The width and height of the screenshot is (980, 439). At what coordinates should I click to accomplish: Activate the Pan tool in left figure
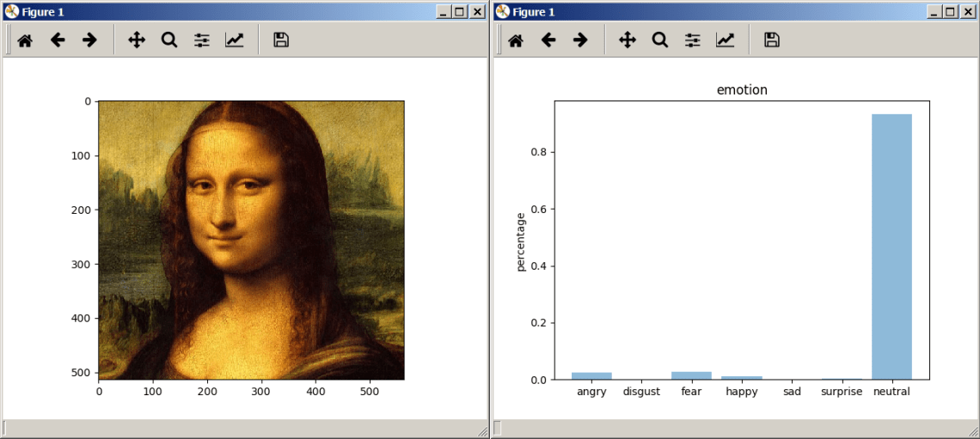pos(136,40)
